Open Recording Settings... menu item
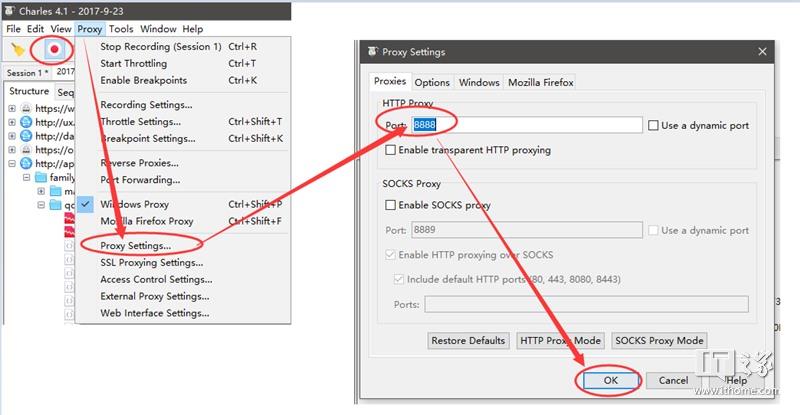This screenshot has width=800, height=415. pyautogui.click(x=146, y=105)
